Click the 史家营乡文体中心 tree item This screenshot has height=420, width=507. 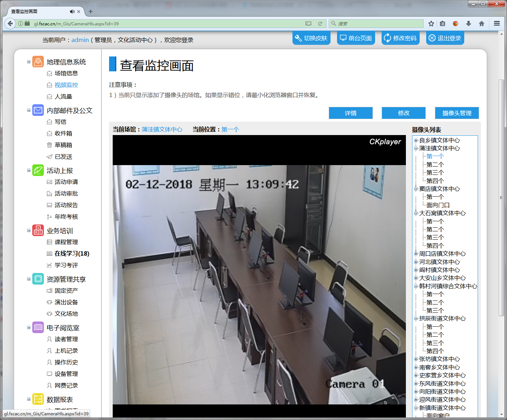pos(442,375)
